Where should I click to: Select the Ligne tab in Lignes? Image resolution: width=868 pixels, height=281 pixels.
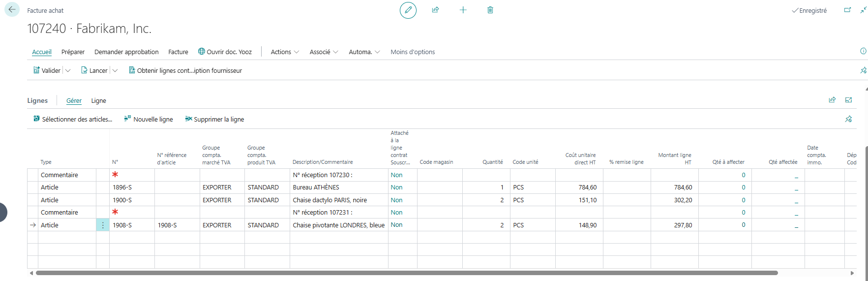(x=98, y=101)
